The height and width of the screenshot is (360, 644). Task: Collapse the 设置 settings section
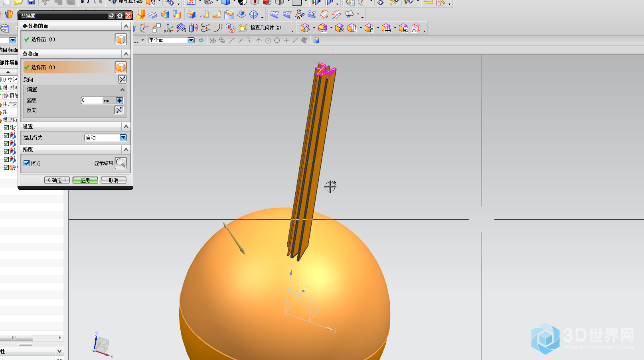point(126,126)
